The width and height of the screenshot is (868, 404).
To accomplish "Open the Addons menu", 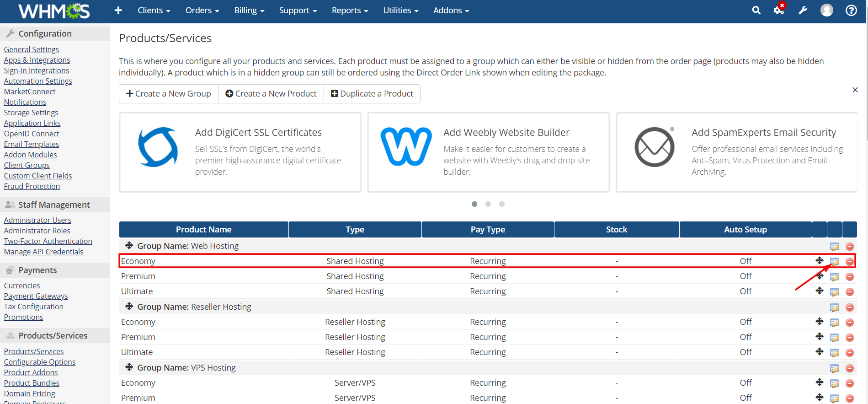I will click(451, 11).
